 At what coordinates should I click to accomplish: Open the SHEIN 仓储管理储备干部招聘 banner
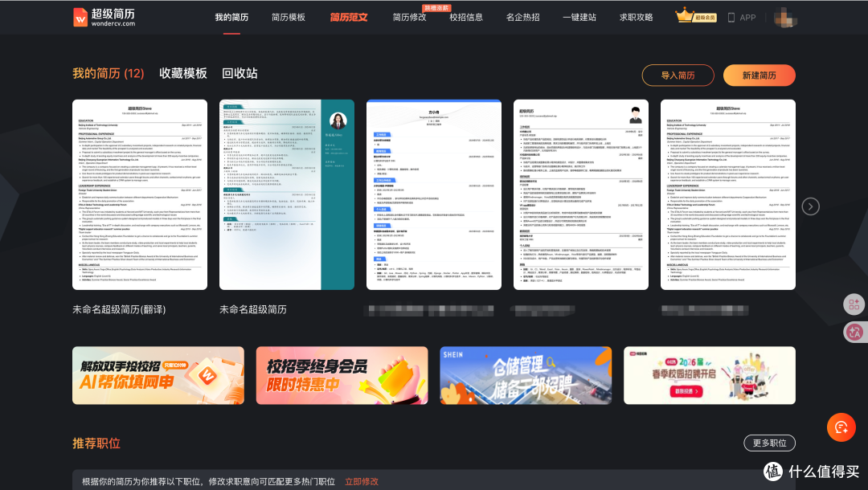[526, 375]
